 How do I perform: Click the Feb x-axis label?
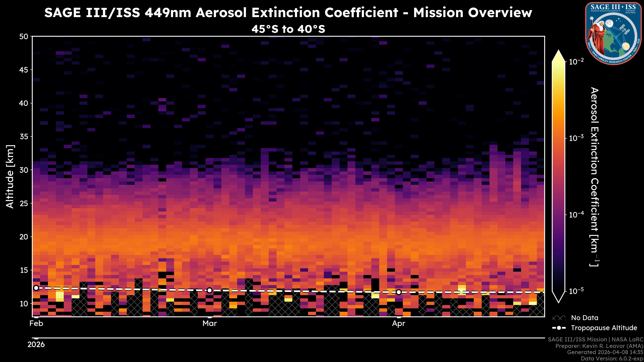point(36,323)
